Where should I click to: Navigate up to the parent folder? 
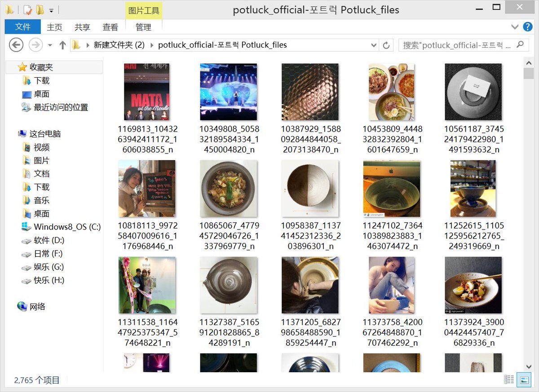pos(63,45)
